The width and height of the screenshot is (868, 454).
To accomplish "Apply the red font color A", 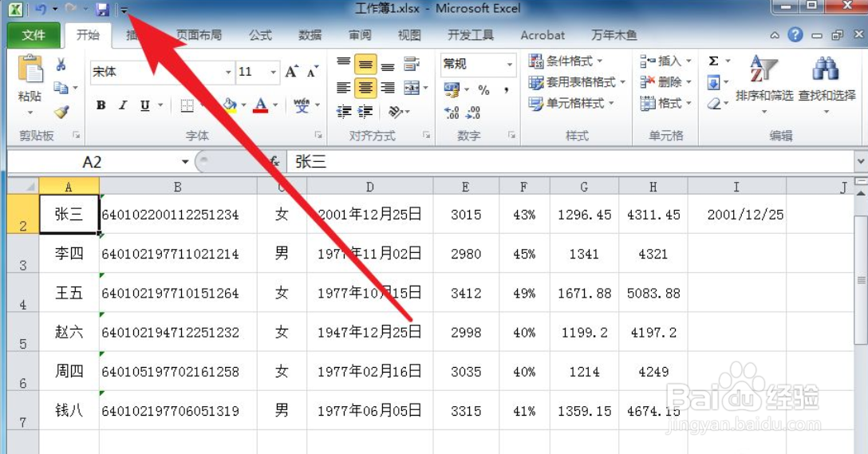I will (261, 105).
